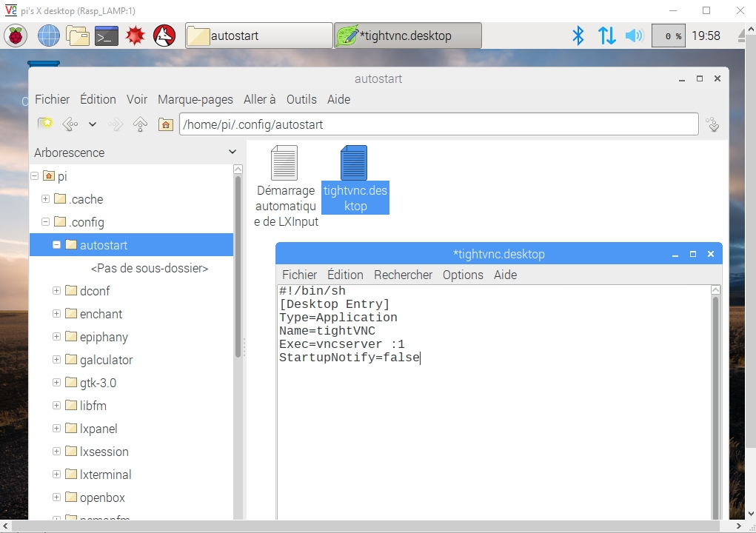Go forward to the next folder
The image size is (756, 533).
click(116, 124)
